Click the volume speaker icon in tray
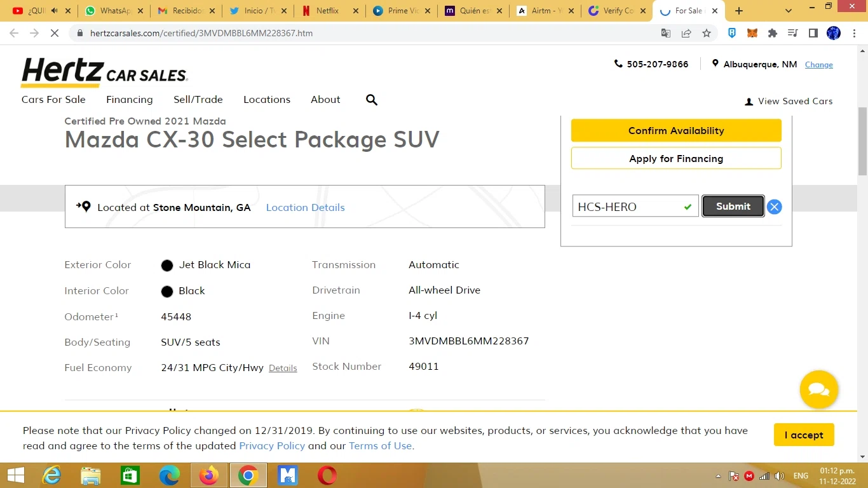Screen dimensions: 868x488 click(x=780, y=476)
